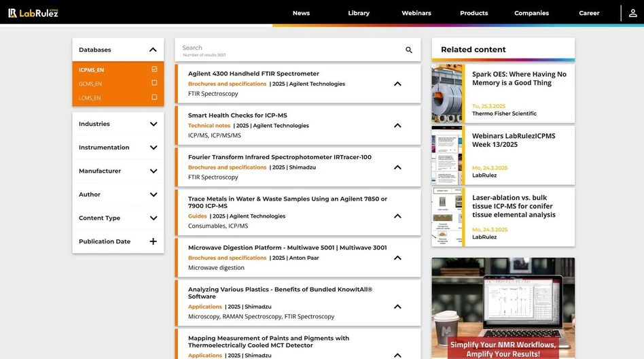Enable the GCMS_EN database checkbox

tap(154, 83)
